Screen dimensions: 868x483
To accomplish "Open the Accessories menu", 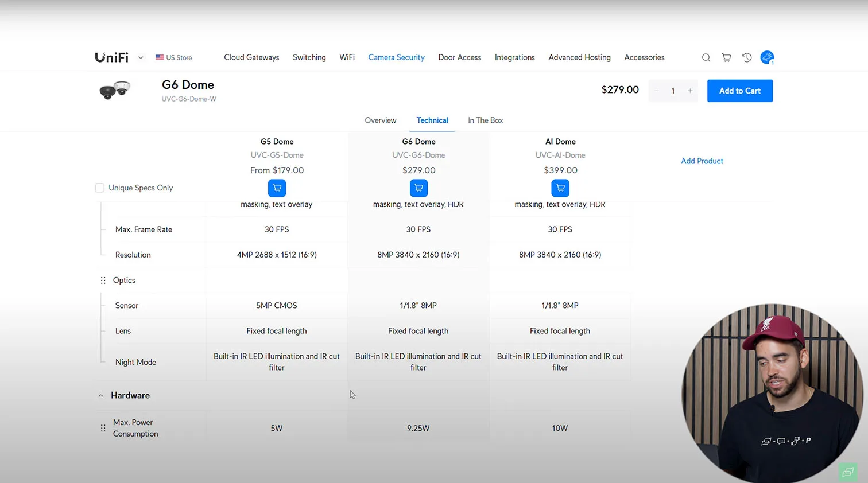I will tap(644, 57).
